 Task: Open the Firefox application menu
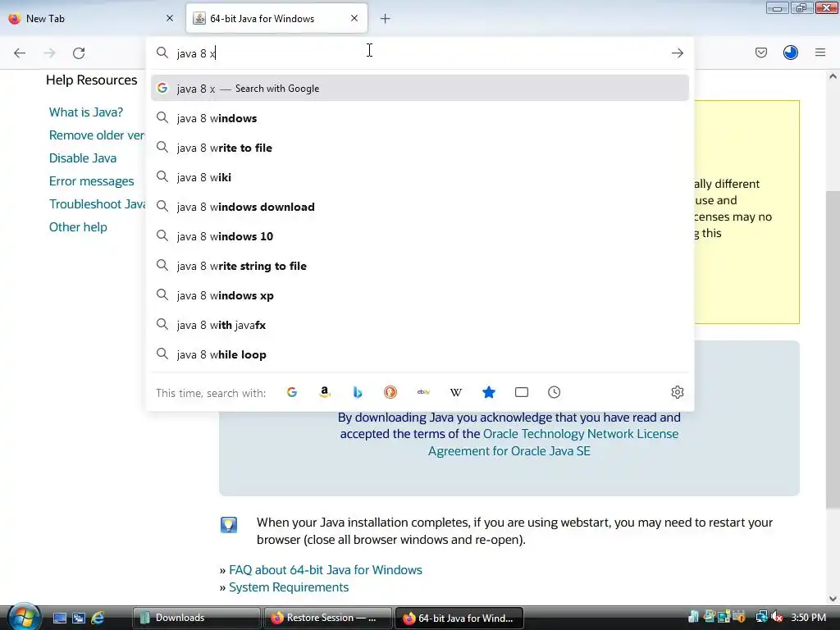(820, 52)
